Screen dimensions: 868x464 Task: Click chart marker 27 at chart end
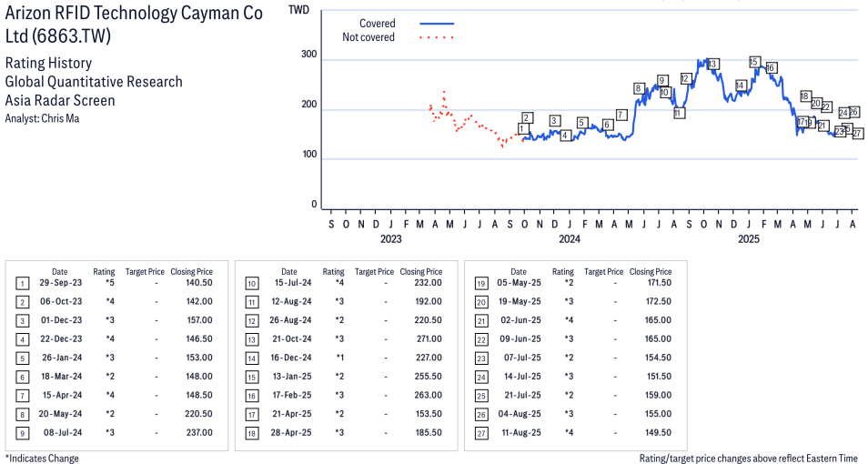pos(857,134)
